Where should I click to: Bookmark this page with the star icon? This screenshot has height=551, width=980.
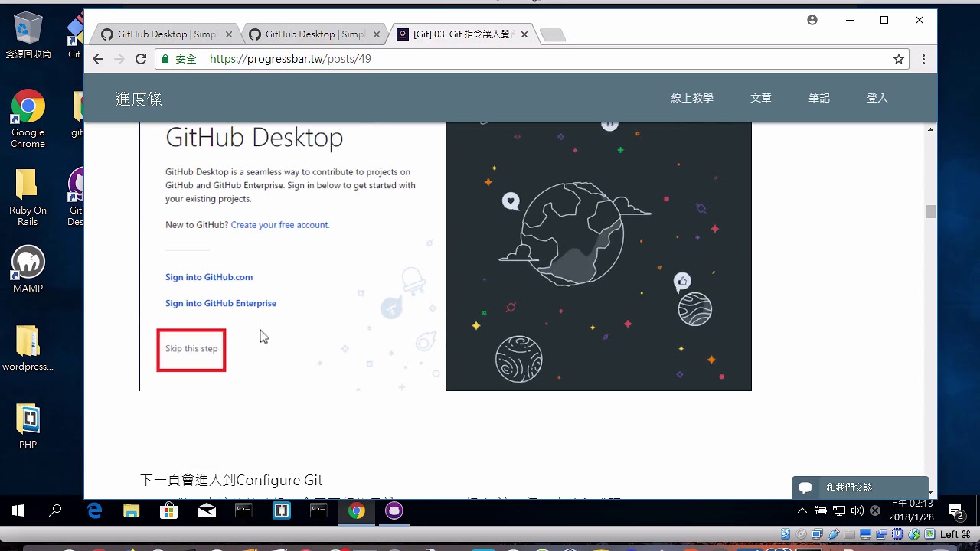point(899,59)
